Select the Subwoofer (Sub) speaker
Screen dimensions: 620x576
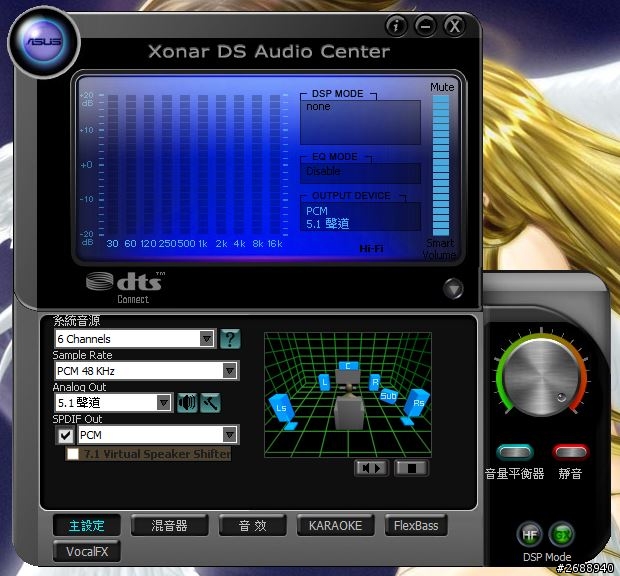coord(388,396)
